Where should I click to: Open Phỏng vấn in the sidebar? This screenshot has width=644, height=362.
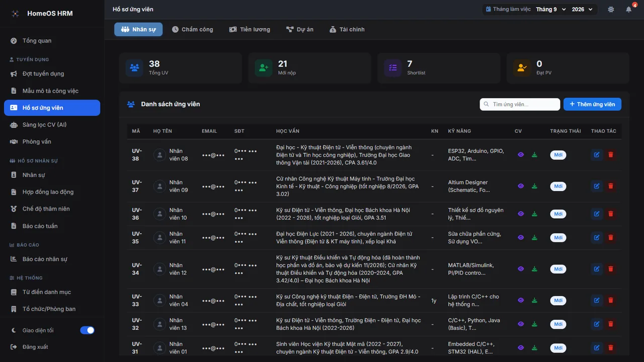pyautogui.click(x=52, y=142)
